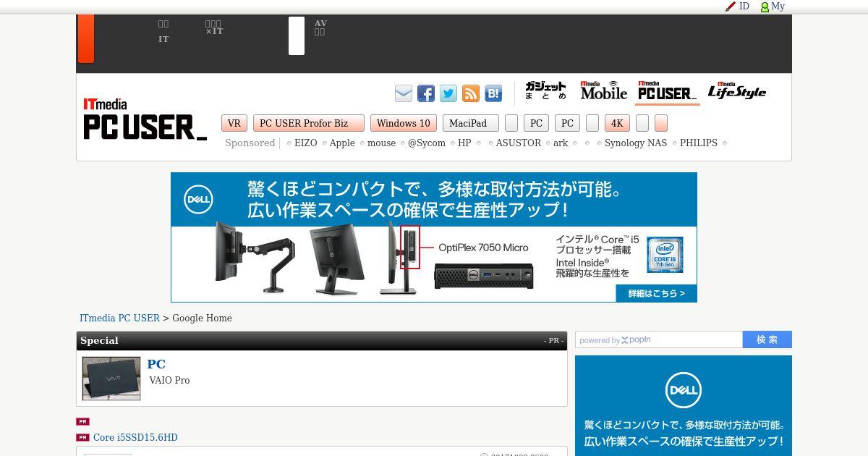Viewport: 868px width, 456px height.
Task: Switch to the ITmedia LifeStyle logo tab
Action: point(736,90)
